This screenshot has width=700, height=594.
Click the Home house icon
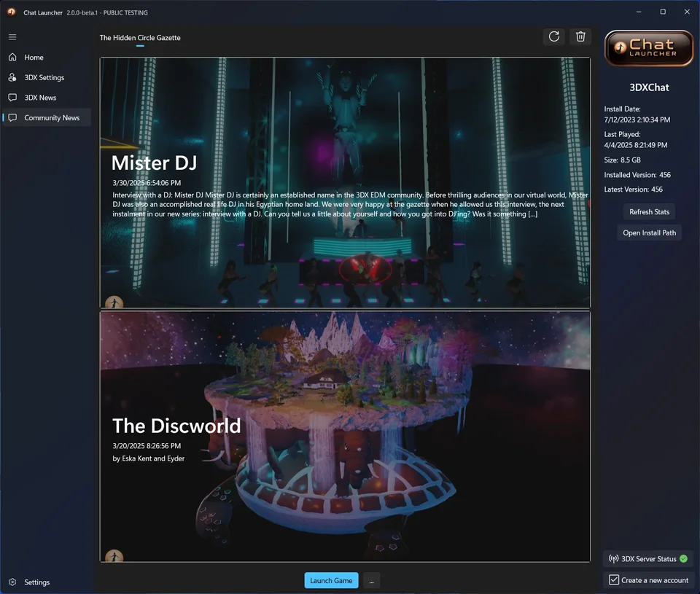click(x=12, y=57)
